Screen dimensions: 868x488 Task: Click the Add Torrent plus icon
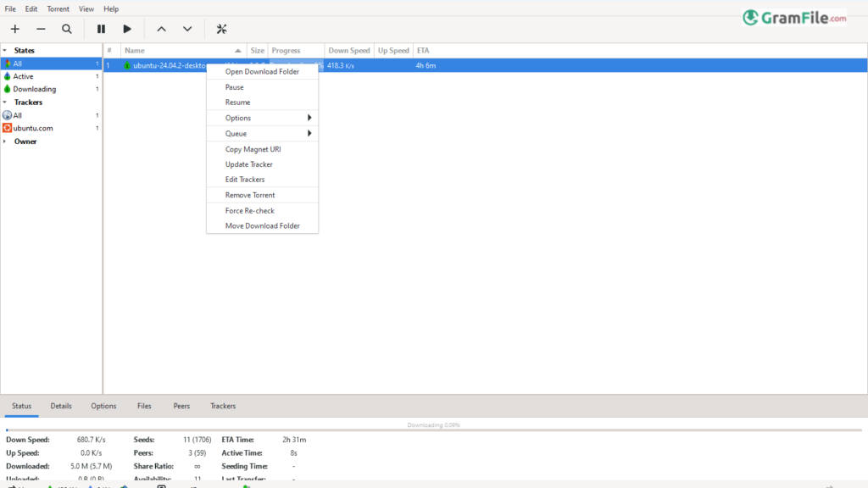15,29
